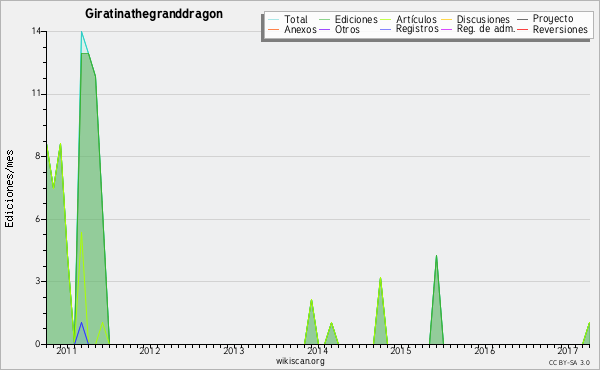This screenshot has height=370, width=600.
Task: Click the 2015 x-axis label
Action: click(x=401, y=350)
